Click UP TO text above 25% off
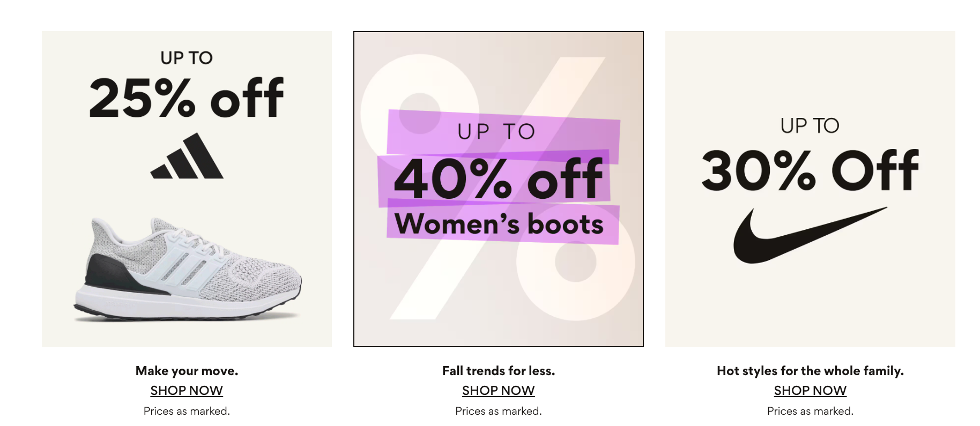 [x=187, y=58]
